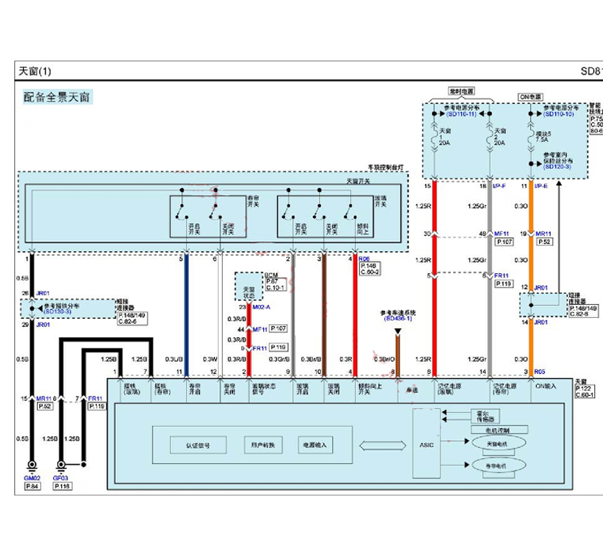
Task: Select the MF11 label beside pin 44
Action: [x=260, y=329]
